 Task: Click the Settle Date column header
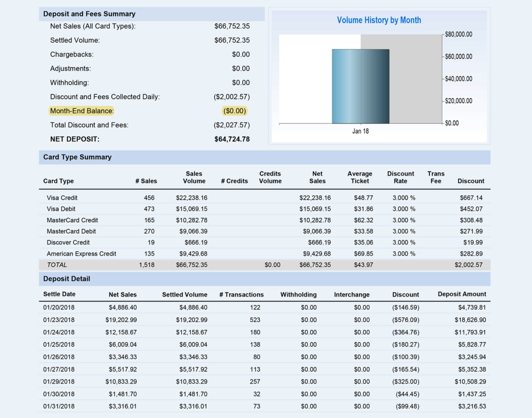point(59,294)
